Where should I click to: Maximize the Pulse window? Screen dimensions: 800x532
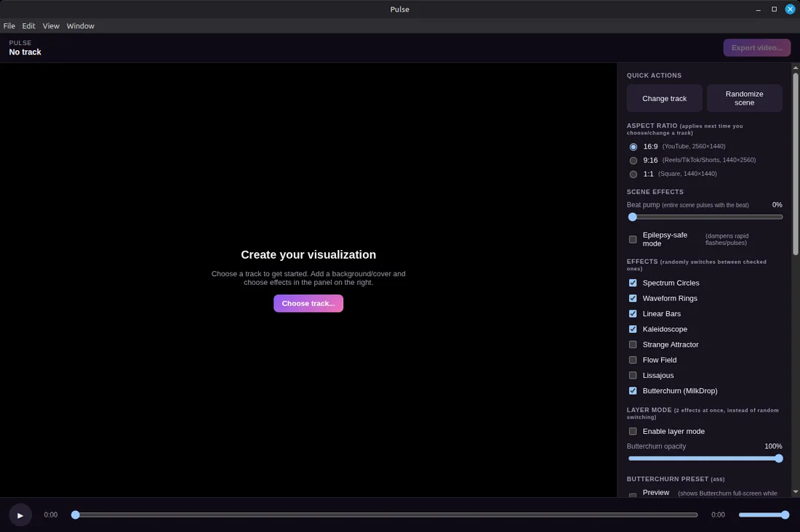[774, 9]
